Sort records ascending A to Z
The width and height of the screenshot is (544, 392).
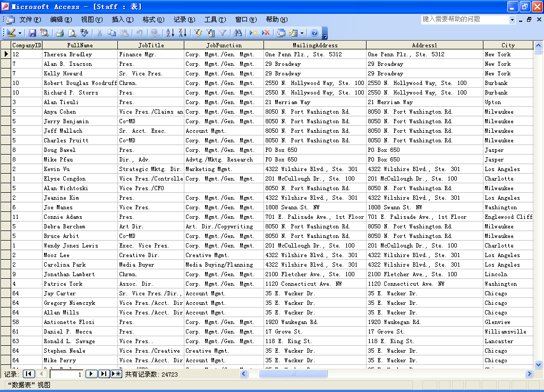tap(170, 33)
